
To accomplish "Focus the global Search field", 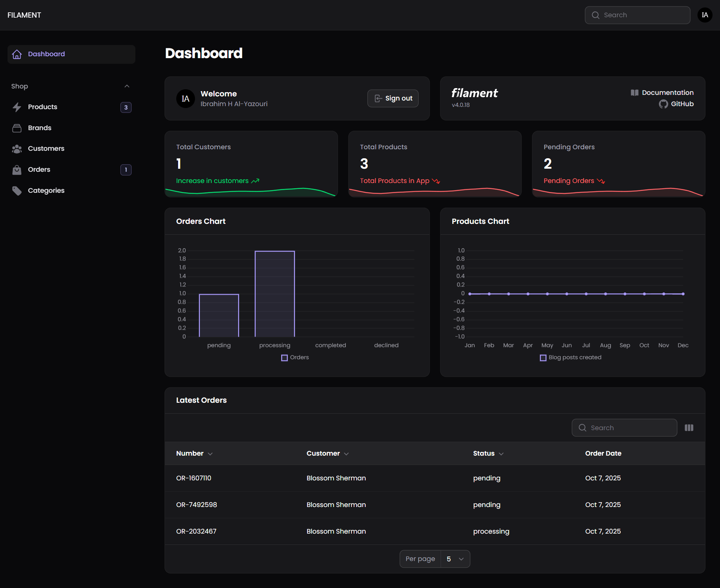I will (637, 15).
